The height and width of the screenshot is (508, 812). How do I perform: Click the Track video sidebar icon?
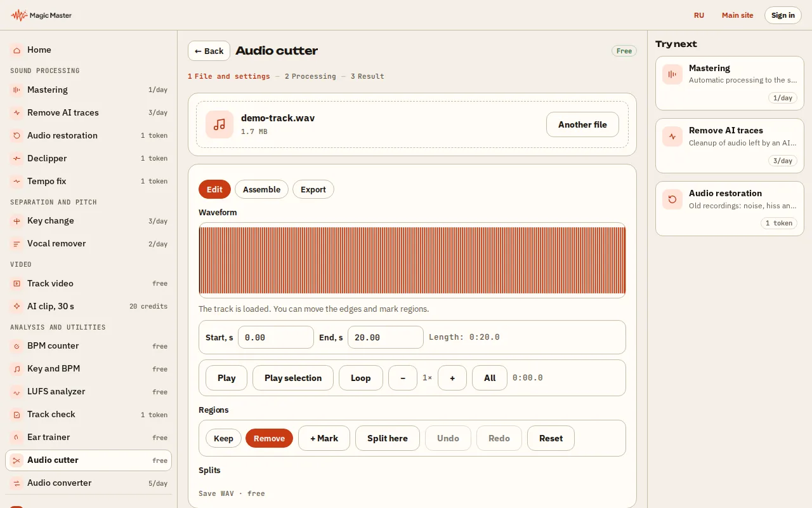16,284
